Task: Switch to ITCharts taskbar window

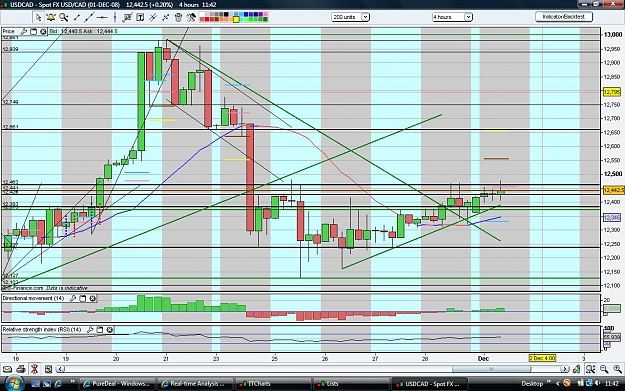Action: 272,384
